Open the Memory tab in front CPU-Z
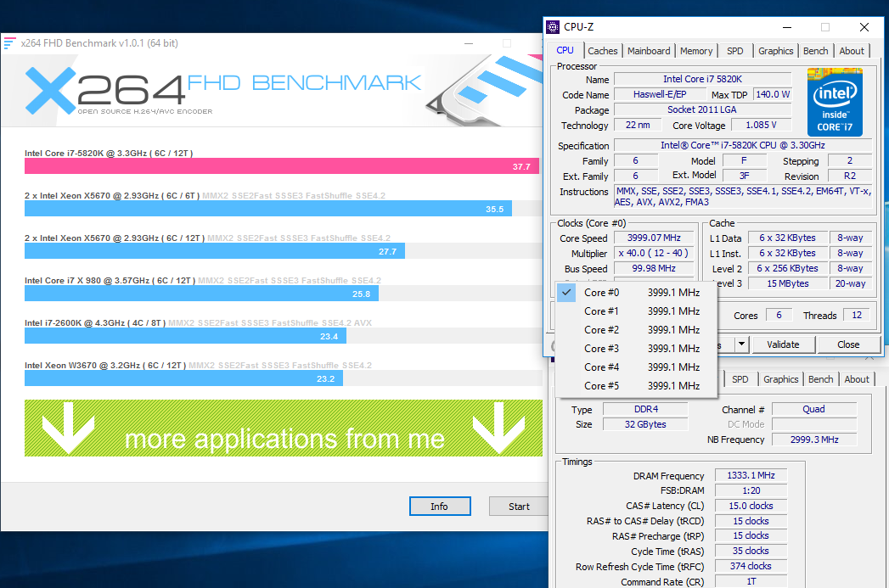This screenshot has width=889, height=588. tap(696, 51)
